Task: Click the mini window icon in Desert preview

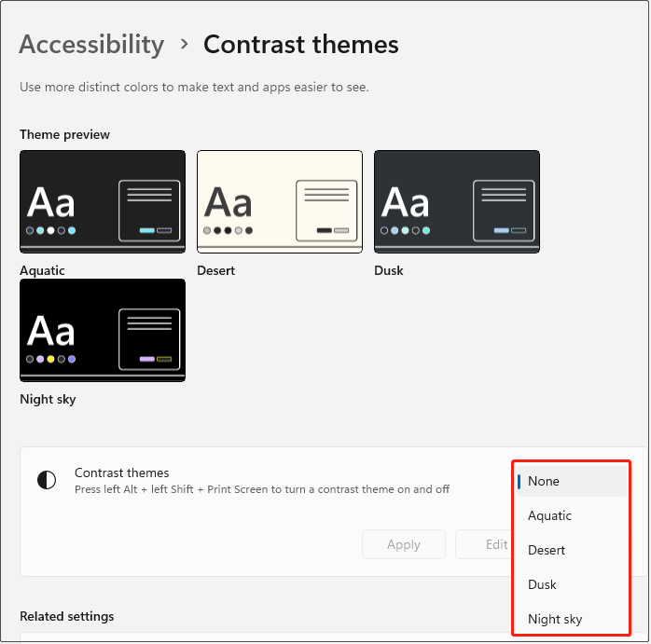Action: tap(326, 211)
